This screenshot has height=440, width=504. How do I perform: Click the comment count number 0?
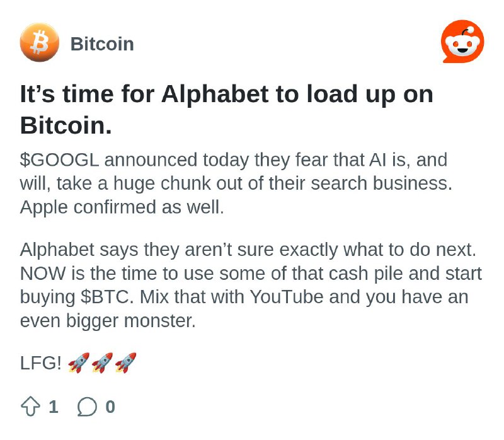(x=110, y=407)
